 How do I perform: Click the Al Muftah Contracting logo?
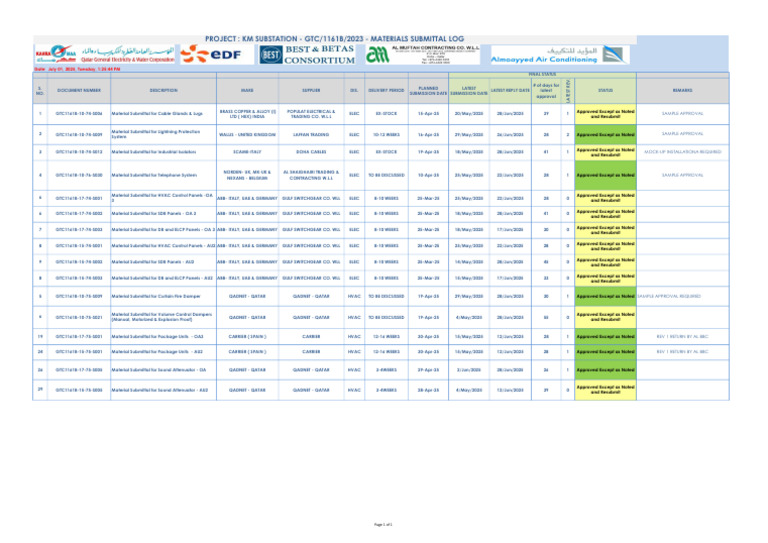coord(422,54)
